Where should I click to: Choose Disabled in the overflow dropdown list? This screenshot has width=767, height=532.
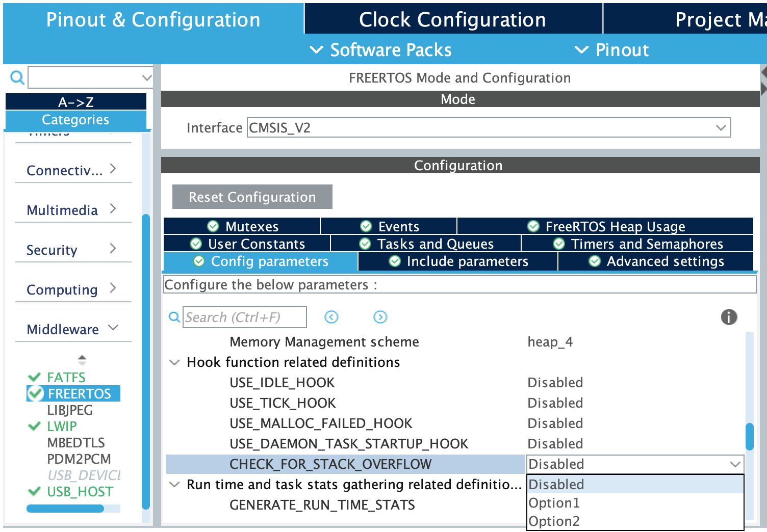635,484
